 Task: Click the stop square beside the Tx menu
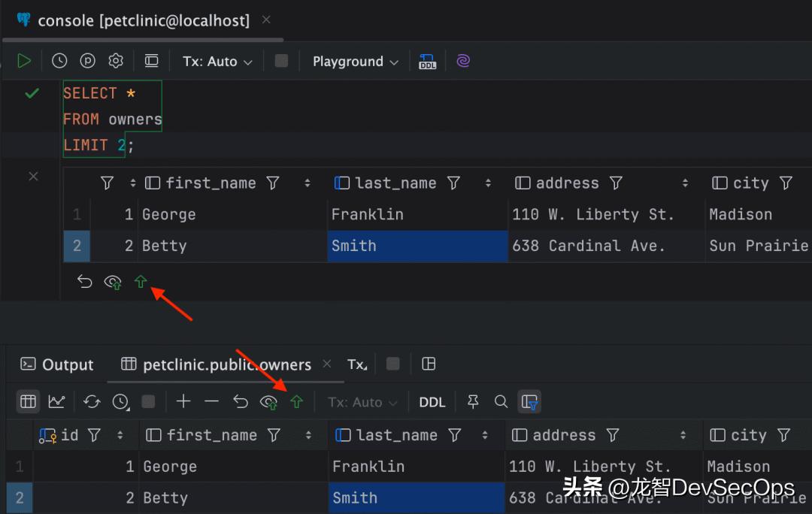click(393, 364)
